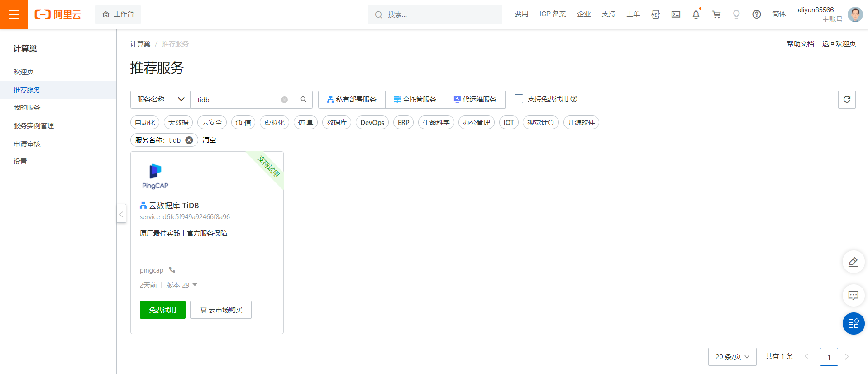Select the 视觉计算 category tag

point(541,122)
